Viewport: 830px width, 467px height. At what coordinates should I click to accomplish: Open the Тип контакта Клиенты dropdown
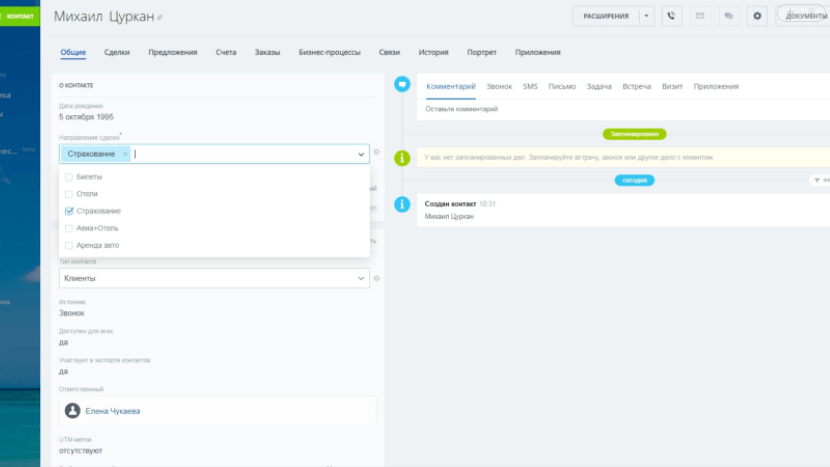(214, 278)
